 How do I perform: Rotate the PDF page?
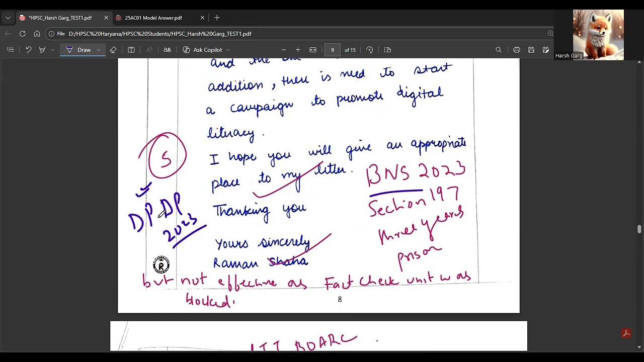[x=370, y=50]
